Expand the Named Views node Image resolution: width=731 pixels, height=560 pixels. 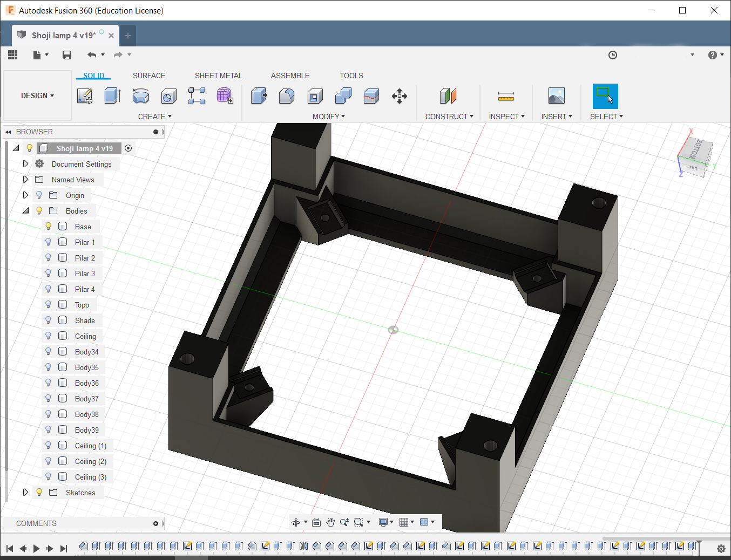tap(25, 180)
